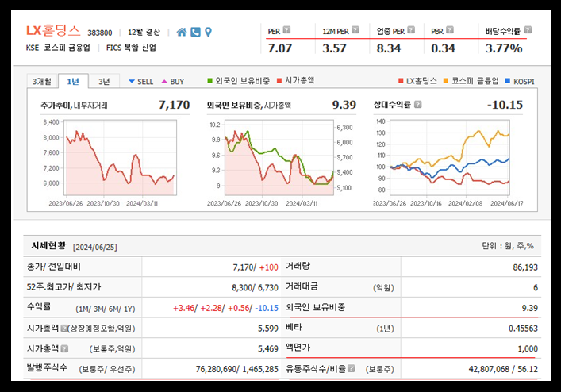Click the red 시가총액 legend swatch
The image size is (561, 392).
pos(279,80)
